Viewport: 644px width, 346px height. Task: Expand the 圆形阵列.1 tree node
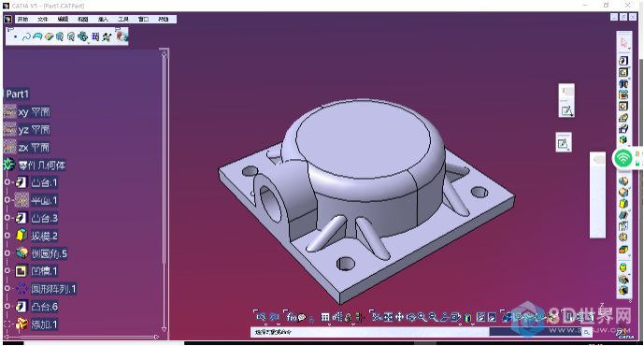[7, 288]
